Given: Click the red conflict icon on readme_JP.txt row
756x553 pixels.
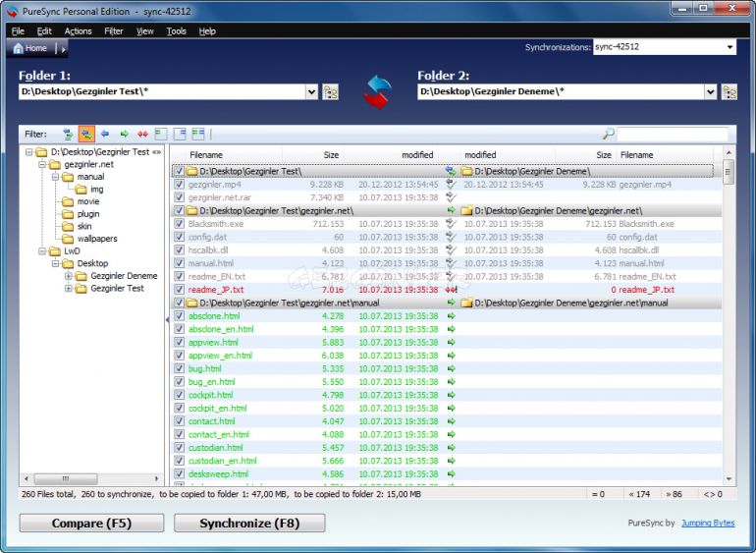Looking at the screenshot, I should pyautogui.click(x=451, y=290).
